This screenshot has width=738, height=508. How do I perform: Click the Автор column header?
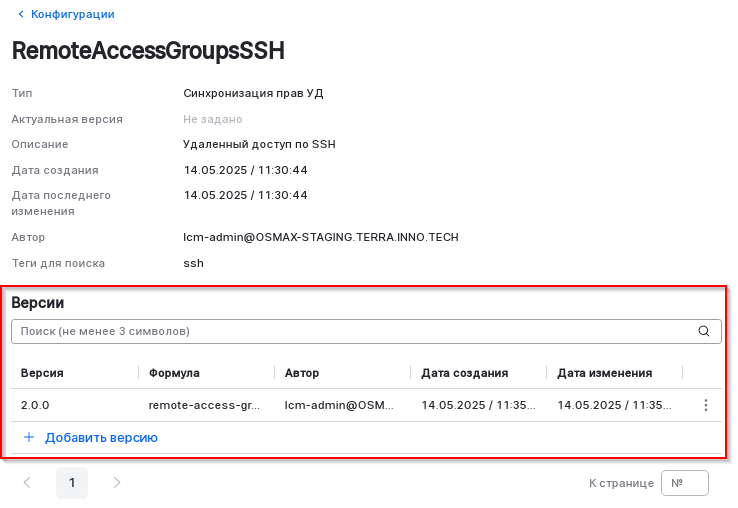point(302,373)
